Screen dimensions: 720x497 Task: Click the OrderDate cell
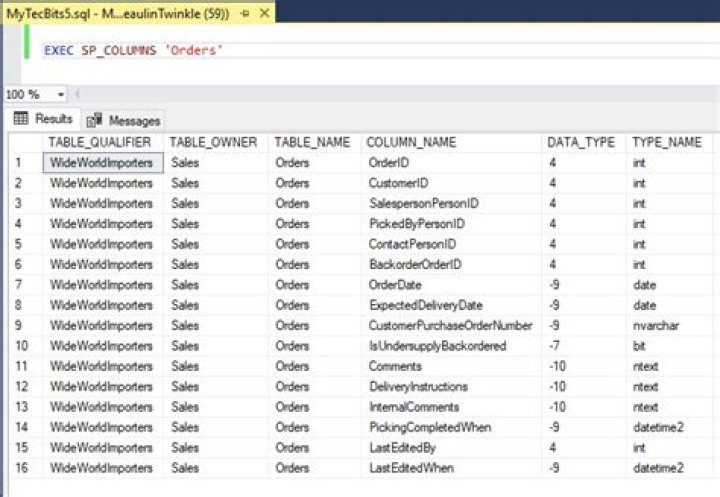451,285
